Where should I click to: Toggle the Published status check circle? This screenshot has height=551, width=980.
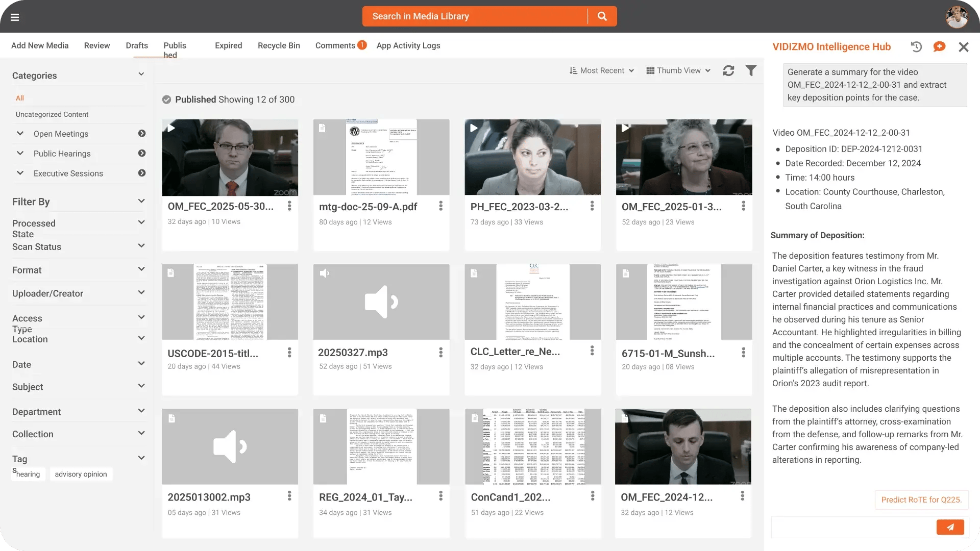point(166,99)
